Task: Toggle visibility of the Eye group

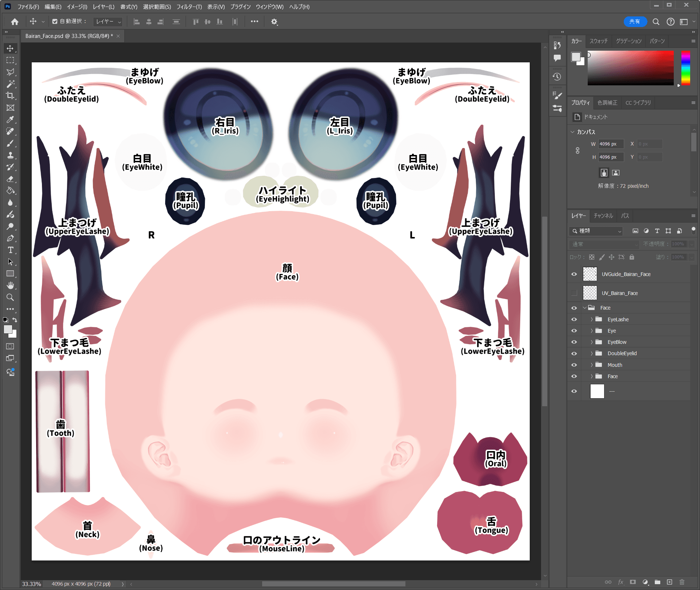Action: pyautogui.click(x=574, y=331)
